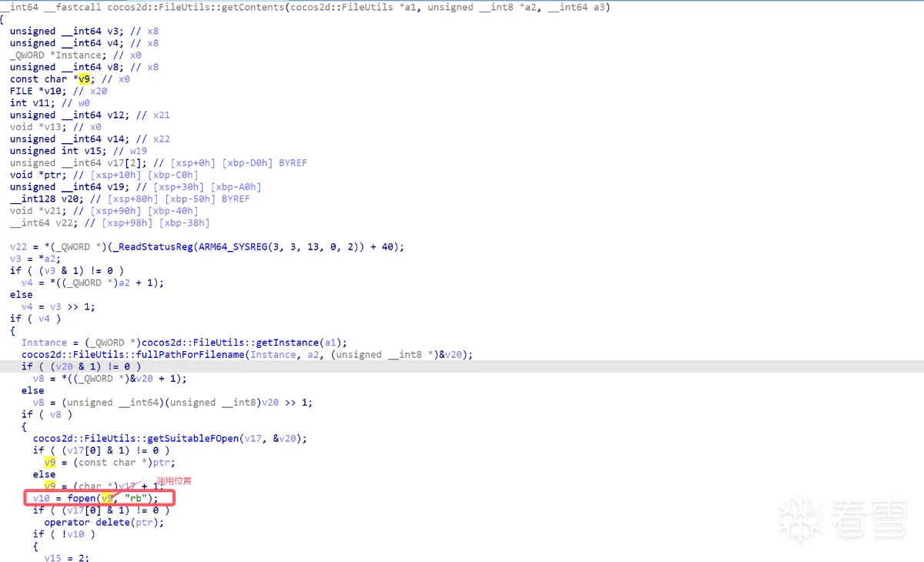The width and height of the screenshot is (924, 562).
Task: Click the 'if ( v8 )' condition
Action: pyautogui.click(x=47, y=415)
